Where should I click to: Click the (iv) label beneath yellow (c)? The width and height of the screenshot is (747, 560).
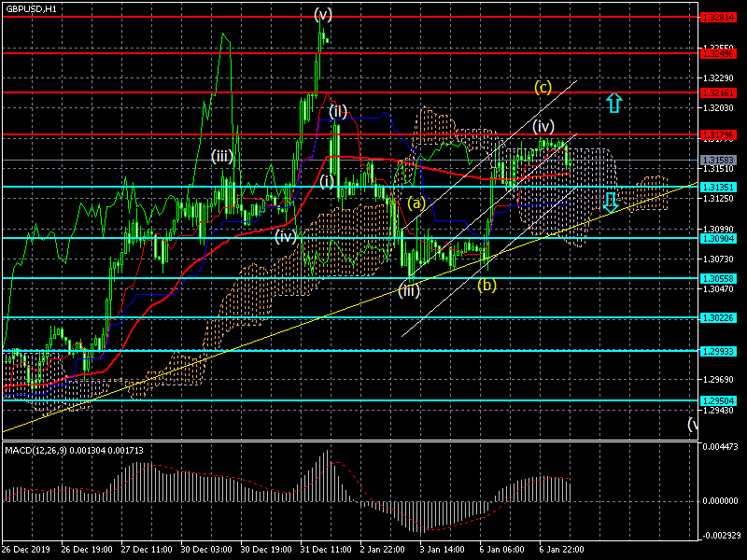coord(543,127)
